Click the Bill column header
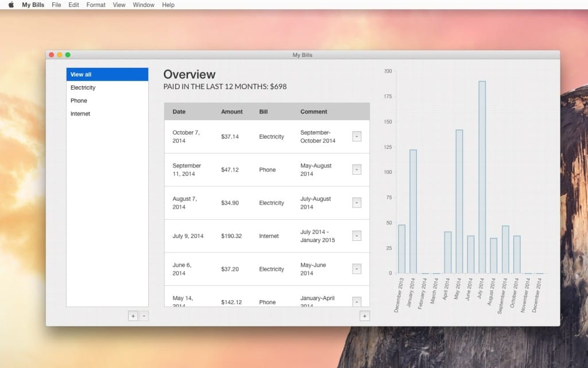The width and height of the screenshot is (588, 368). tap(263, 112)
